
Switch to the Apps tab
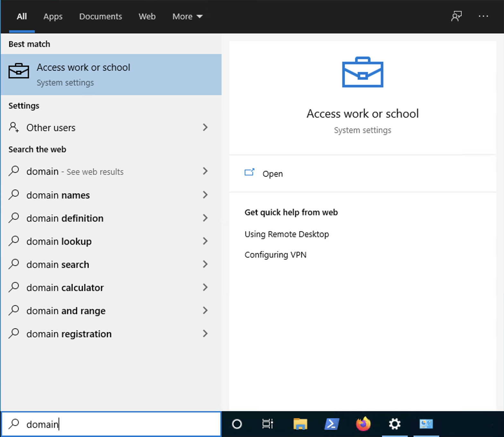pos(53,16)
